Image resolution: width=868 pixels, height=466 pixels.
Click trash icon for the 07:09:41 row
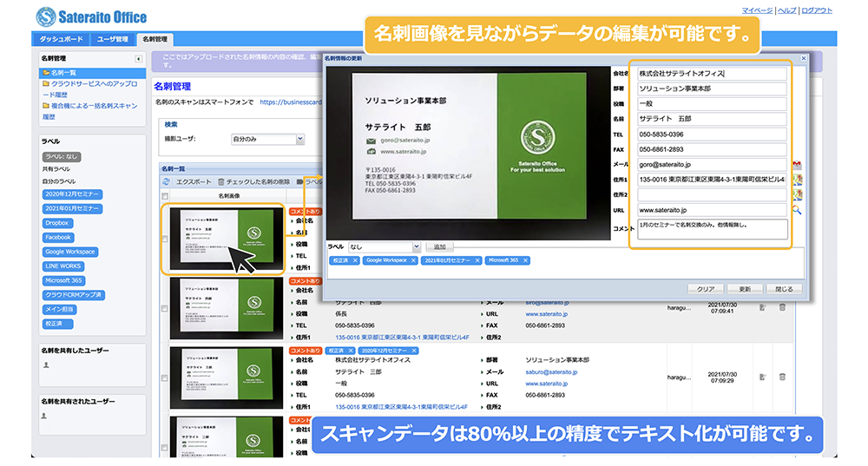782,308
